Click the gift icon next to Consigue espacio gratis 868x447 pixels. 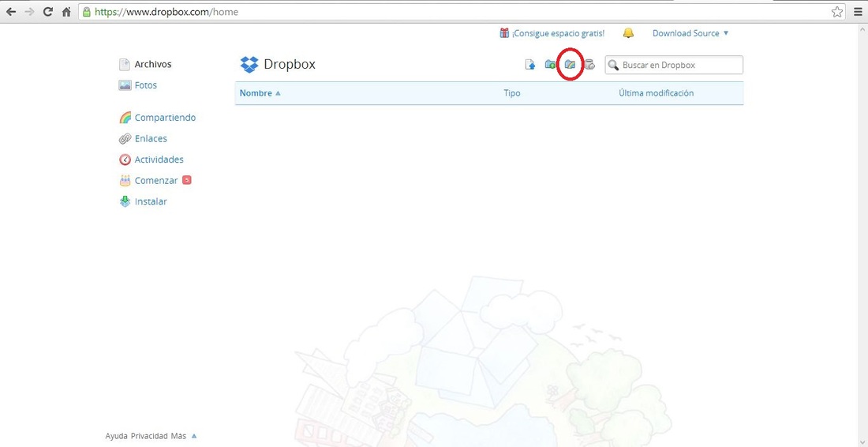pyautogui.click(x=504, y=33)
